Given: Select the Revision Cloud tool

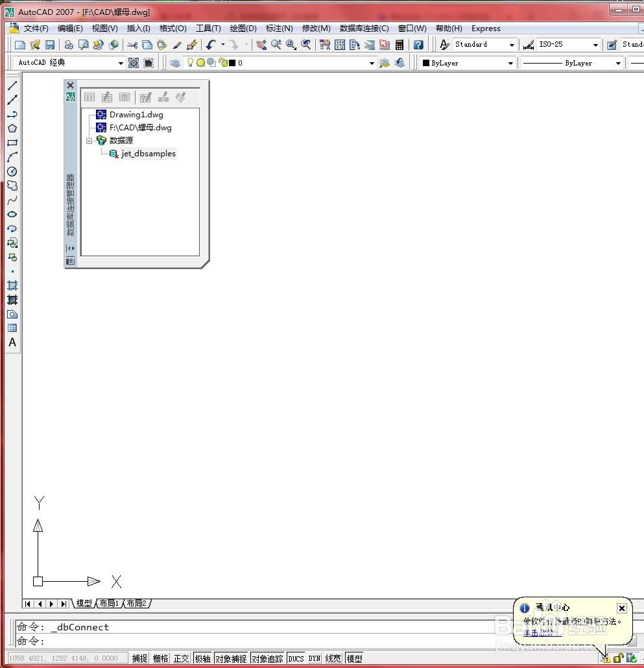Looking at the screenshot, I should [12, 185].
